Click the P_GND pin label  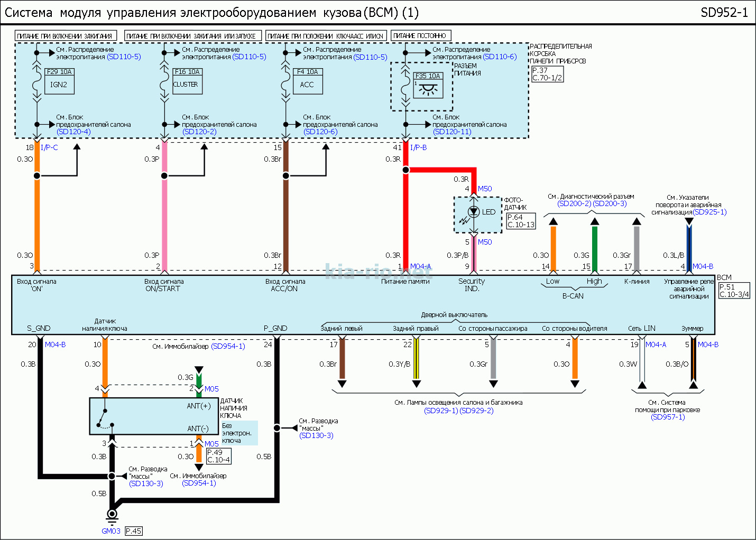[275, 328]
